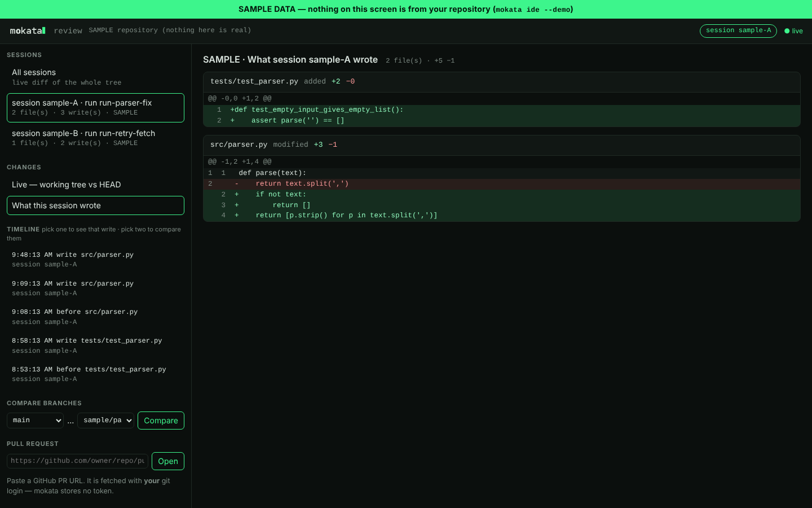Click the session sample-A badge
Screen dimensions: 812x508
pyautogui.click(x=738, y=30)
